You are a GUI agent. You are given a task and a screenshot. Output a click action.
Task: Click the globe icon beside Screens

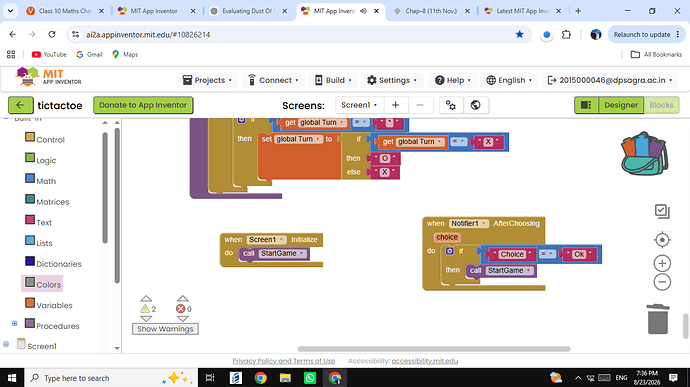point(475,105)
